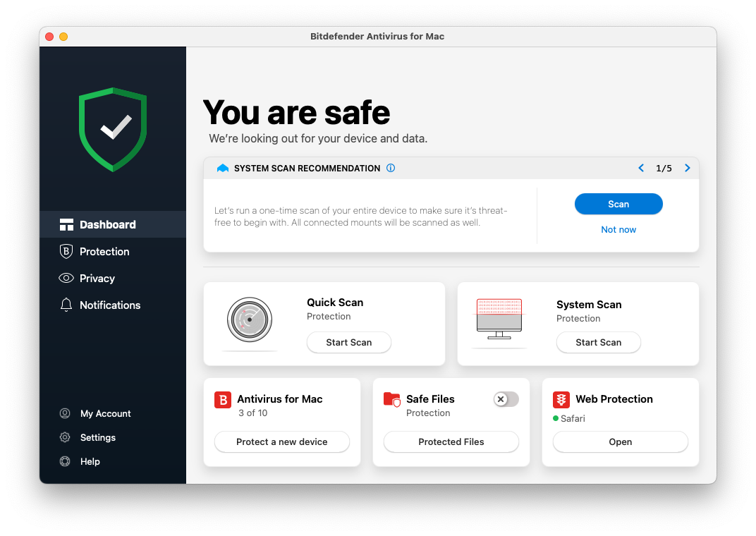Click the Web Protection red shield toggle icon
Viewport: 756px width, 536px height.
point(561,399)
